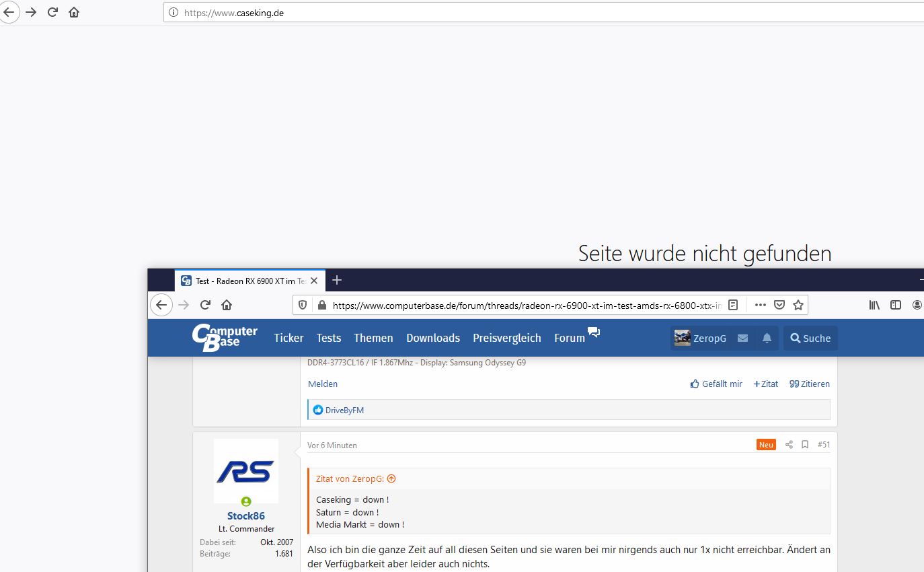
Task: Show site info icon next to caseking.de URL
Action: (x=174, y=12)
